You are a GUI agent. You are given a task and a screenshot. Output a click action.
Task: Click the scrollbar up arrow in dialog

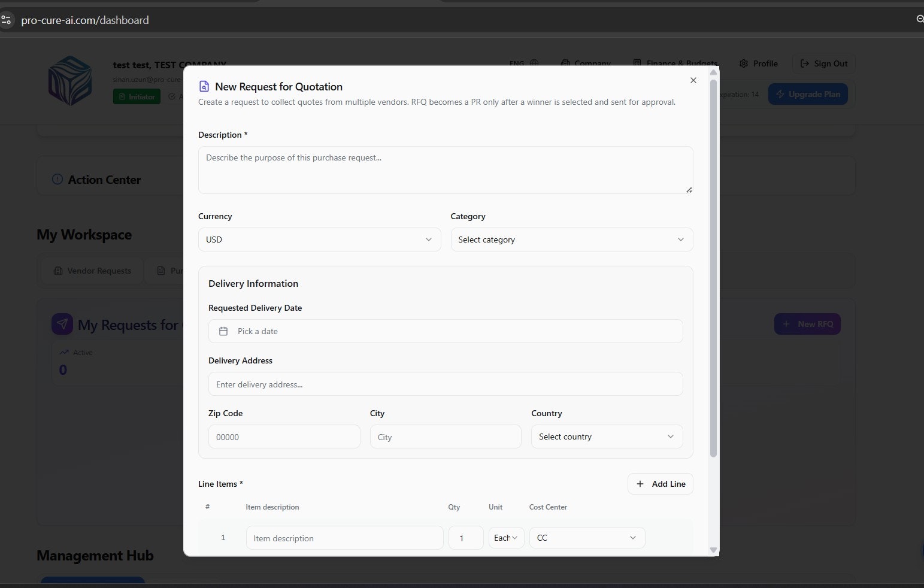(713, 72)
